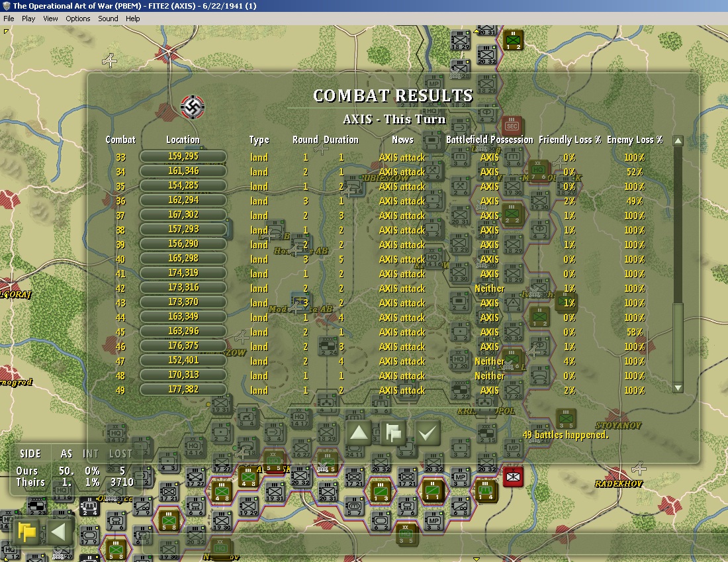Image resolution: width=728 pixels, height=562 pixels.
Task: Go to location 156,290 for combat 39
Action: click(183, 244)
